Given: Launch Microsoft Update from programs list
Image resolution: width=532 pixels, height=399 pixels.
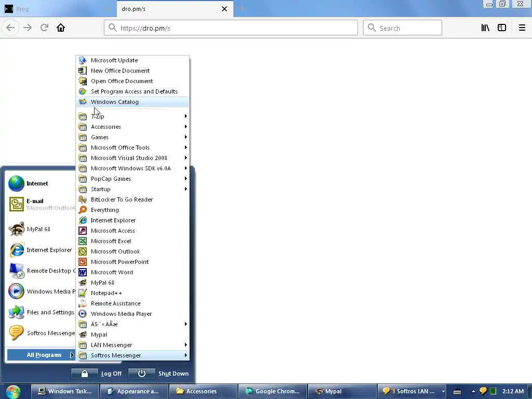Looking at the screenshot, I should coord(132,60).
